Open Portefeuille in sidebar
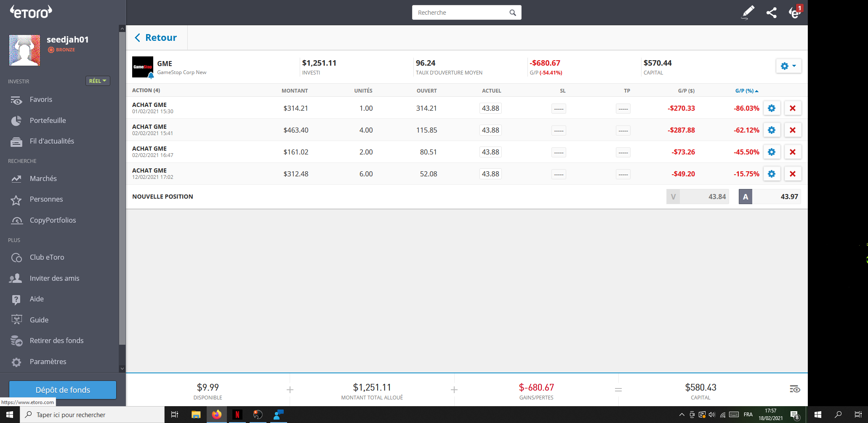This screenshot has width=868, height=423. [x=48, y=120]
